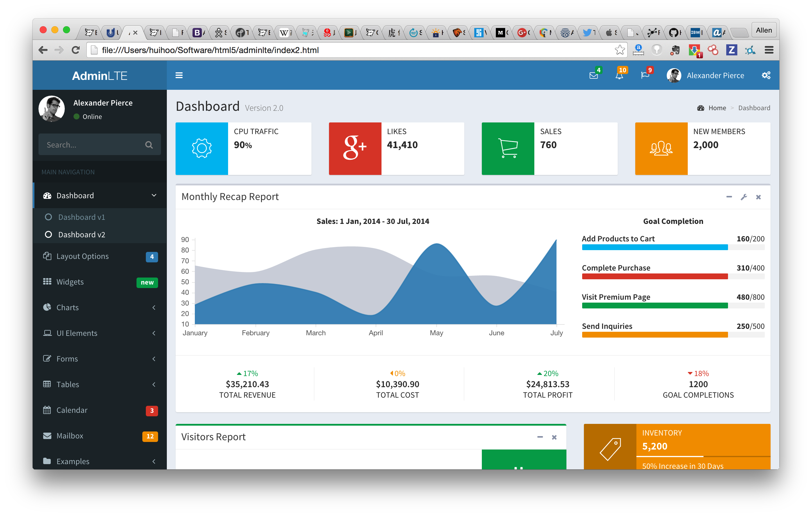Click the gears control sidebar icon

click(x=766, y=76)
